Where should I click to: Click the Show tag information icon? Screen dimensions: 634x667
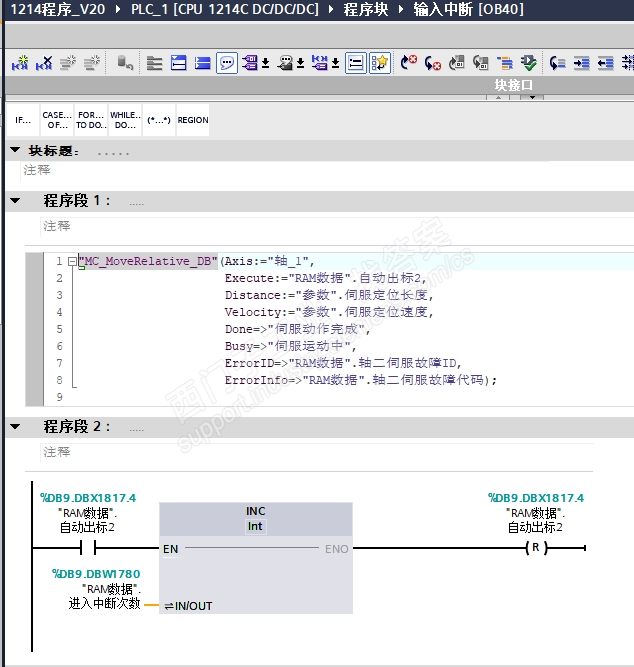[285, 63]
